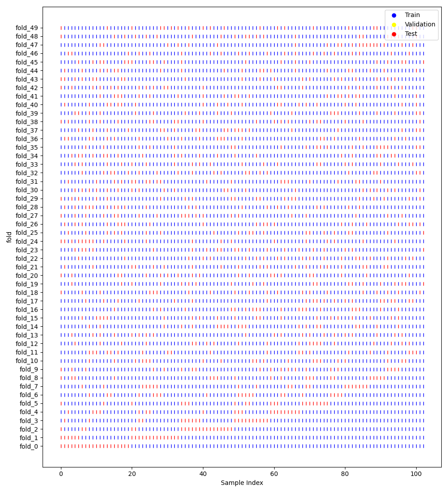448x493 pixels.
Task: Click the yellow Validation legend marker
Action: coord(394,25)
